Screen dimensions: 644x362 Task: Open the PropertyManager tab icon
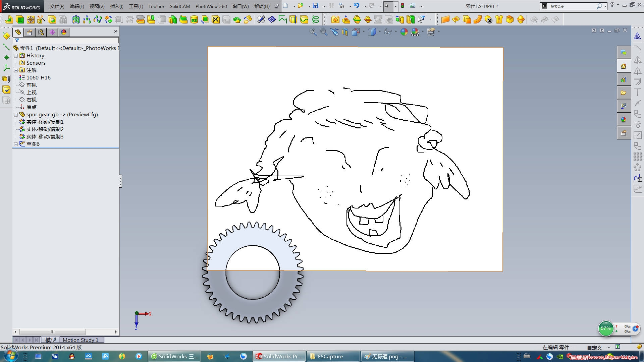pyautogui.click(x=30, y=32)
